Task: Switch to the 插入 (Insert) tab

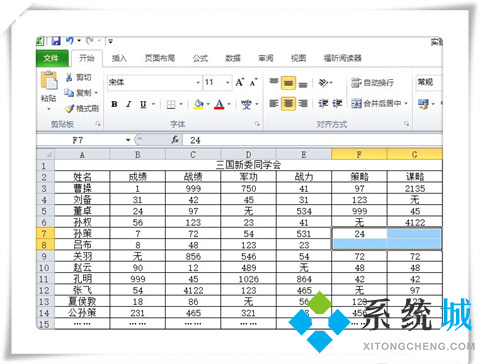Action: point(119,58)
